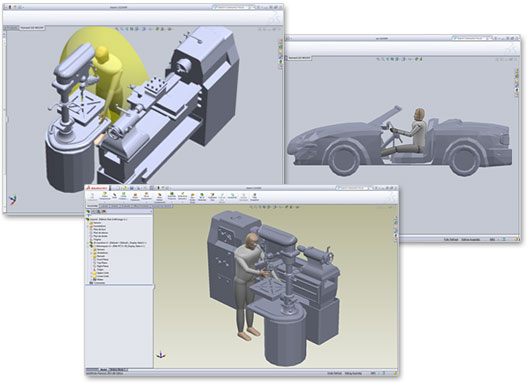This screenshot has width=530, height=385.
Task: Choose the Move Component tool
Action: [x=146, y=196]
